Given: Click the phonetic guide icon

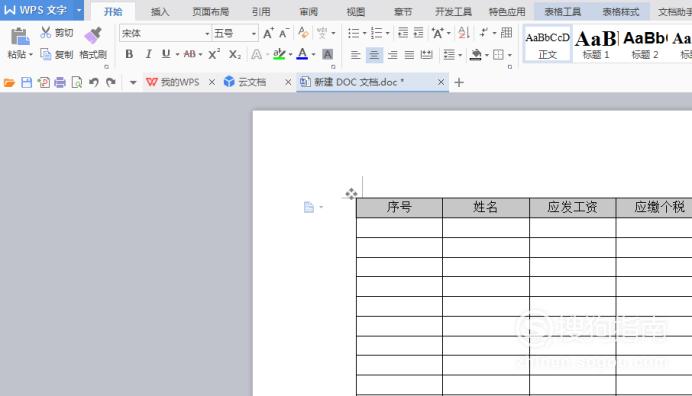Looking at the screenshot, I should tap(322, 33).
